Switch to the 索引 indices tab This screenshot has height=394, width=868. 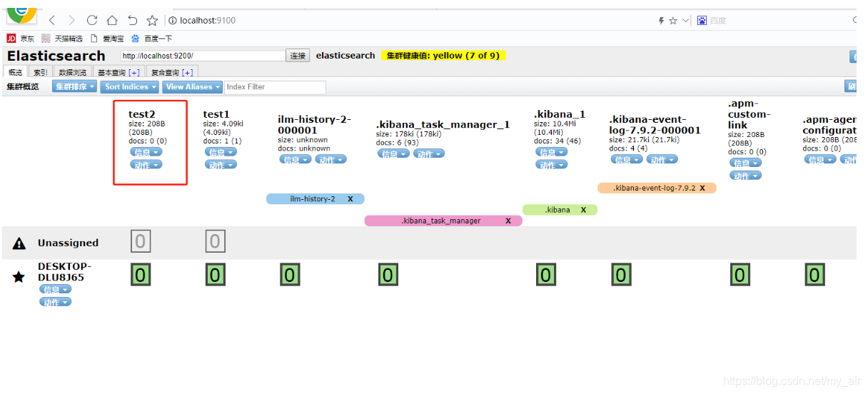point(41,72)
